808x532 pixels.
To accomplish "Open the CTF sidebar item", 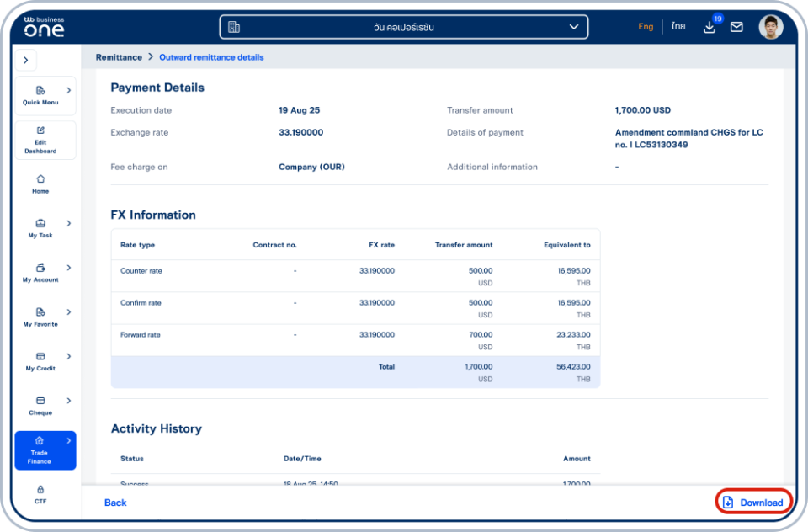I will [x=40, y=494].
